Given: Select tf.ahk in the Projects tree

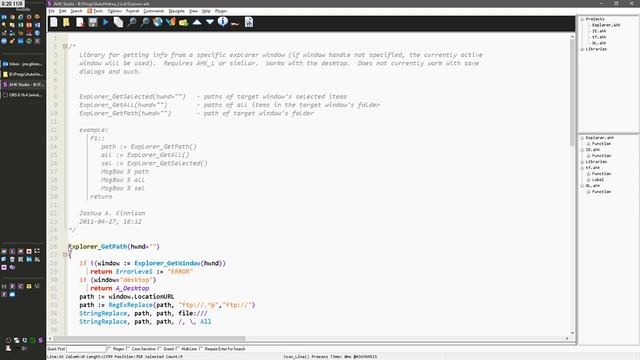Looking at the screenshot, I should 599,37.
